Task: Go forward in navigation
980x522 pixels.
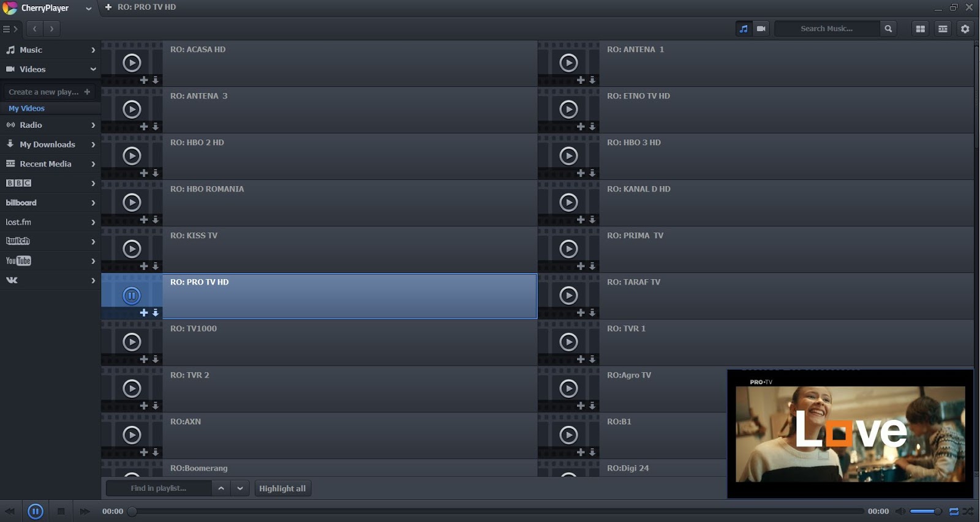Action: pyautogui.click(x=51, y=29)
